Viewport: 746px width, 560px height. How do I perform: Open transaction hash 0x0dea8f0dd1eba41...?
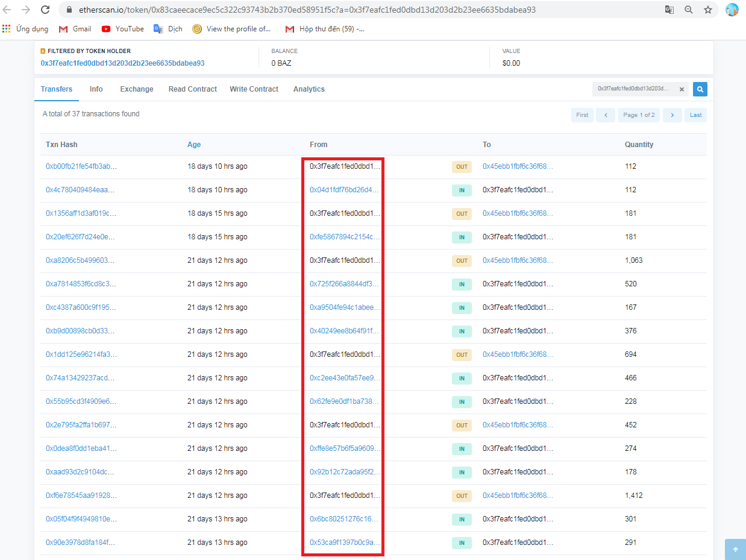pyautogui.click(x=81, y=448)
